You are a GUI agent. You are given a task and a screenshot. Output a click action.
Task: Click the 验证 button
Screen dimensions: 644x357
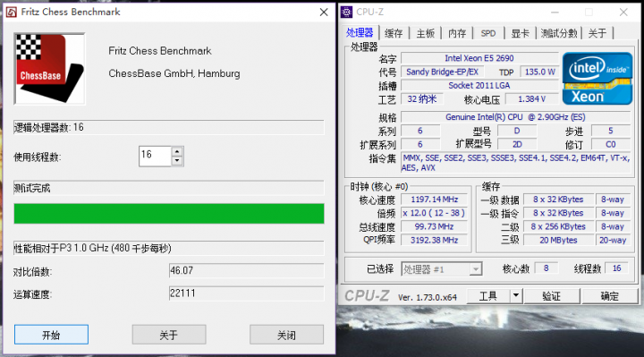tap(552, 296)
